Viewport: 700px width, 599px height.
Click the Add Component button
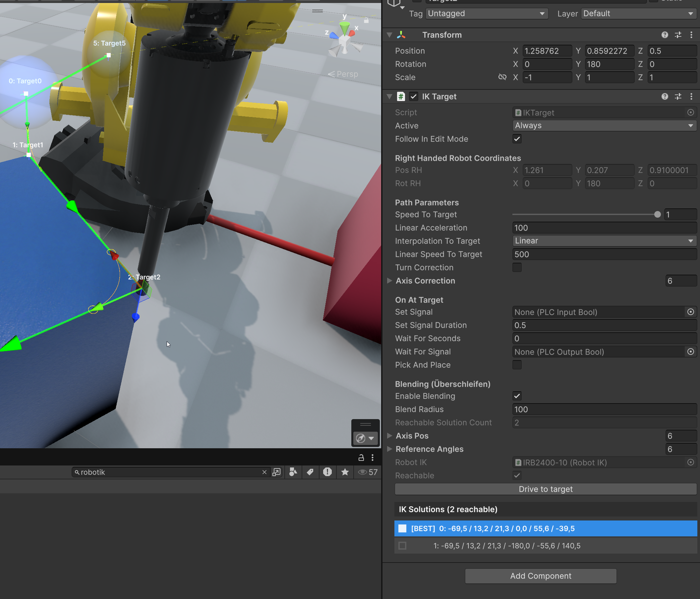[541, 576]
